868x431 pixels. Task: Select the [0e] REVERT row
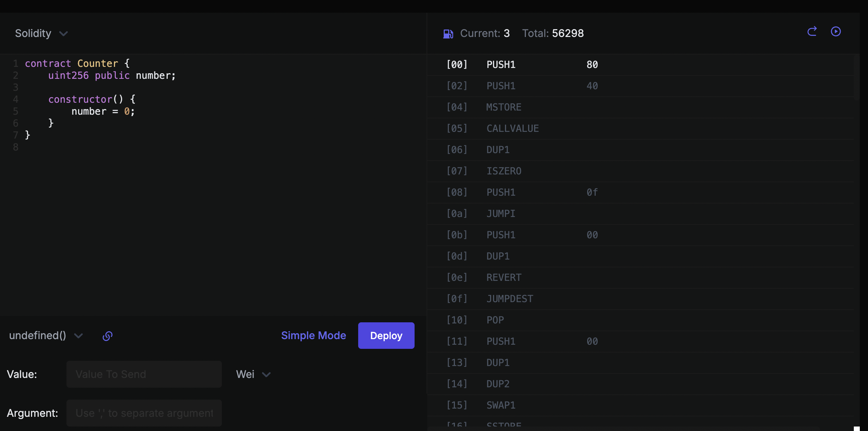click(640, 277)
